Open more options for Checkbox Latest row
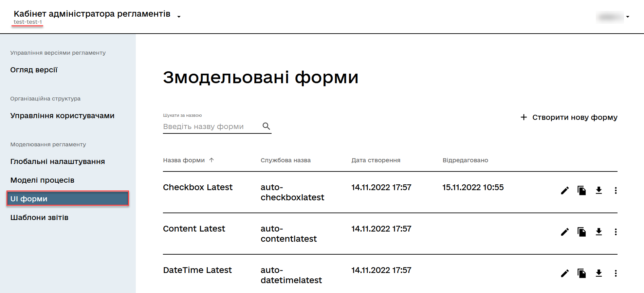Viewport: 644px width, 293px height. pyautogui.click(x=615, y=190)
